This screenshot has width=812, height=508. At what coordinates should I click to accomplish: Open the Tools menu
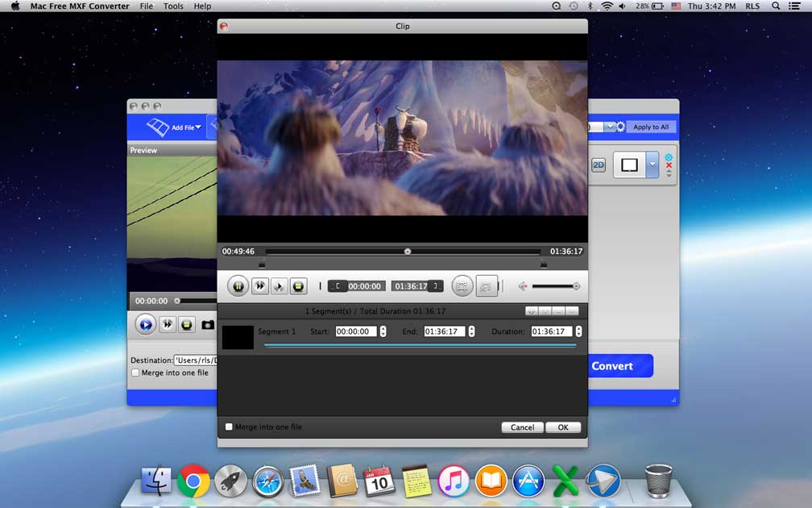click(x=173, y=6)
